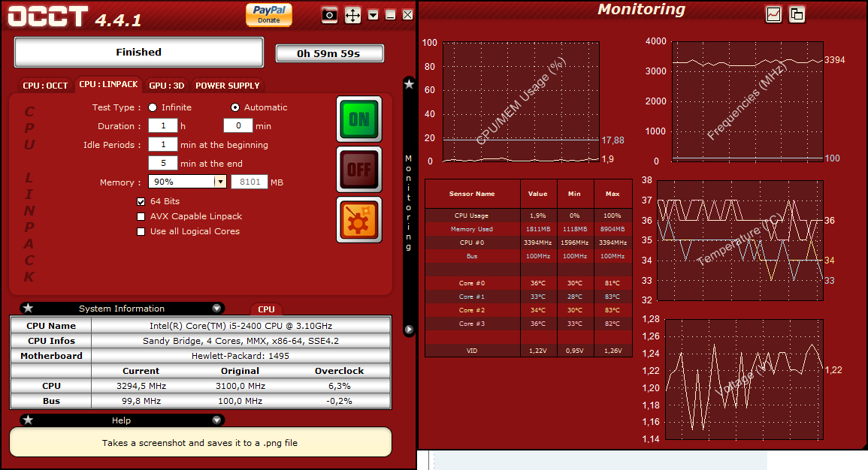Click the star icon above Monitoring strip

coord(409,84)
